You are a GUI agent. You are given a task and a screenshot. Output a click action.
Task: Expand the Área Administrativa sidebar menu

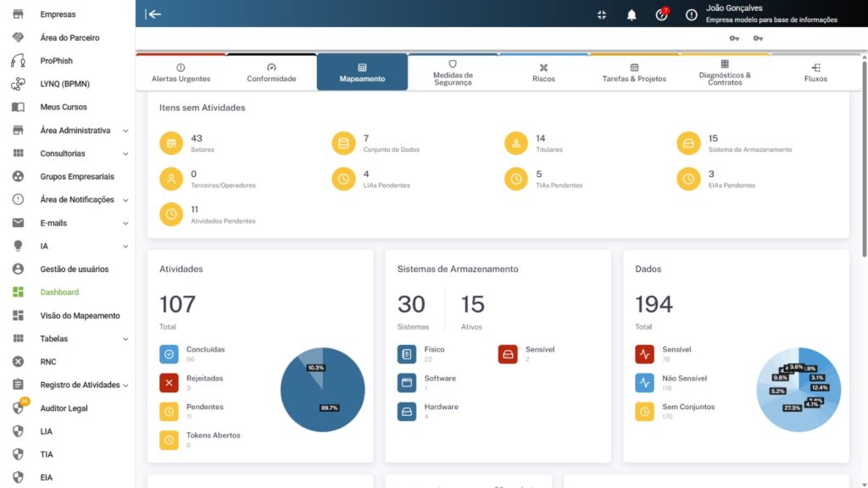[x=125, y=130]
